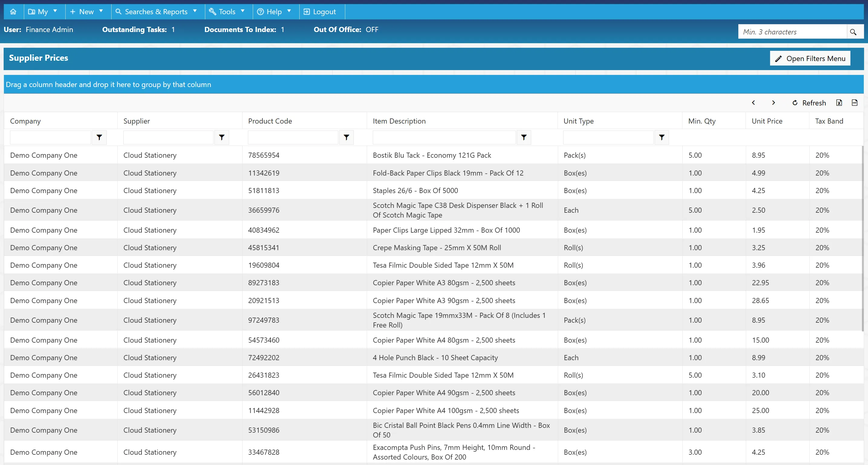Click unit price 28.65

tap(760, 301)
